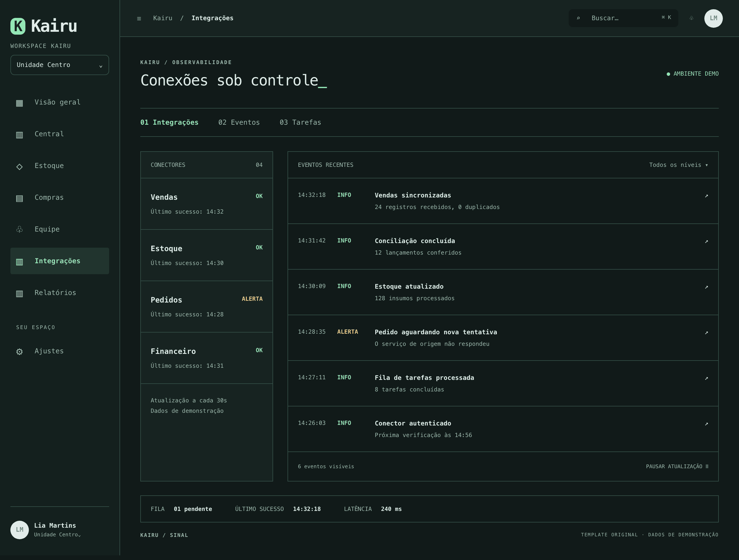Click the Ajustes gear icon
This screenshot has height=560, width=739.
click(19, 352)
